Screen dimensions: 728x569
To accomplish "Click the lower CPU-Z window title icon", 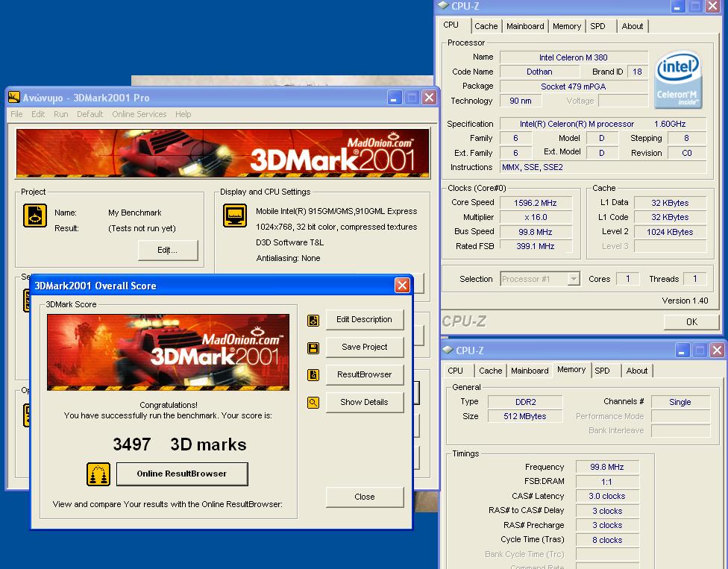I will 448,350.
